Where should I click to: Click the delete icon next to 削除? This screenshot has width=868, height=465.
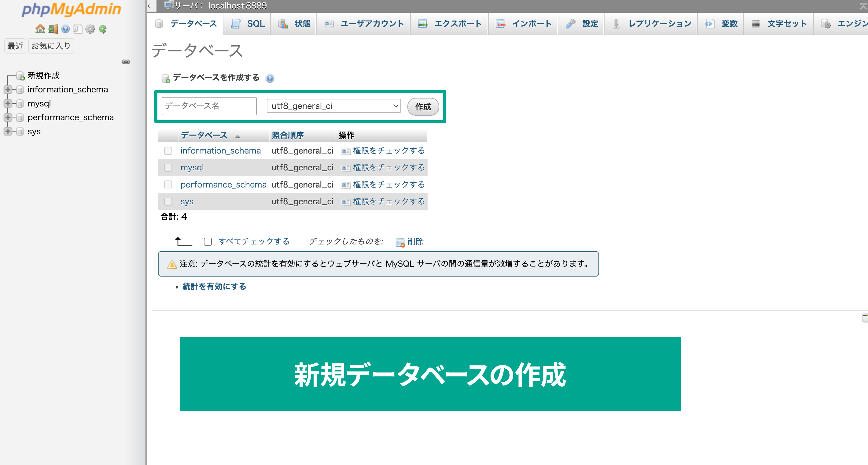[x=400, y=243]
